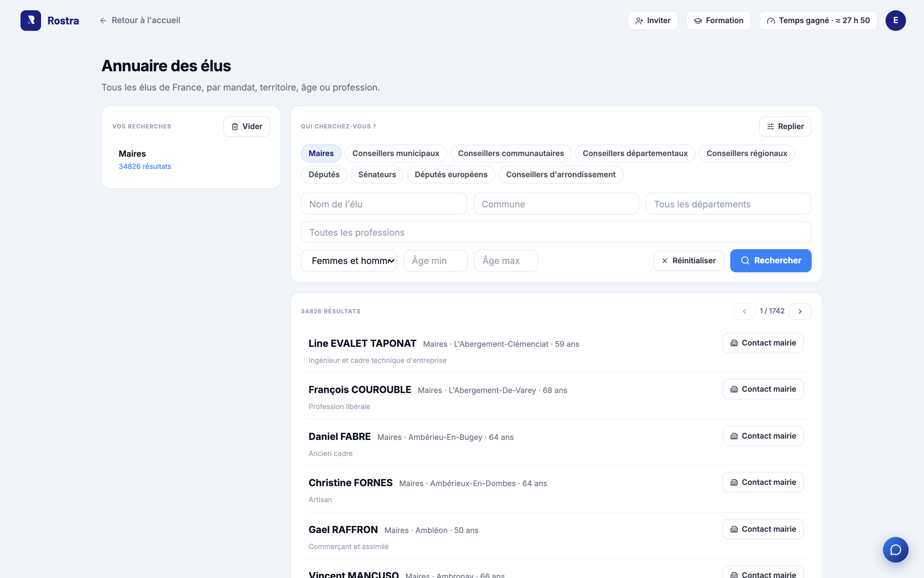Go to the next results page
Image resolution: width=924 pixels, height=578 pixels.
(x=800, y=311)
